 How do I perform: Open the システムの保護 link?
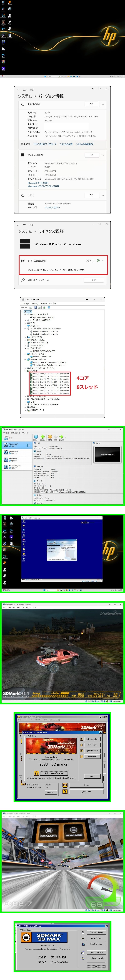(66, 144)
